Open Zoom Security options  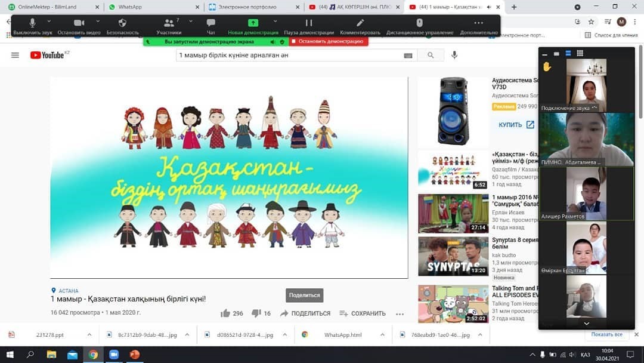coord(122,26)
